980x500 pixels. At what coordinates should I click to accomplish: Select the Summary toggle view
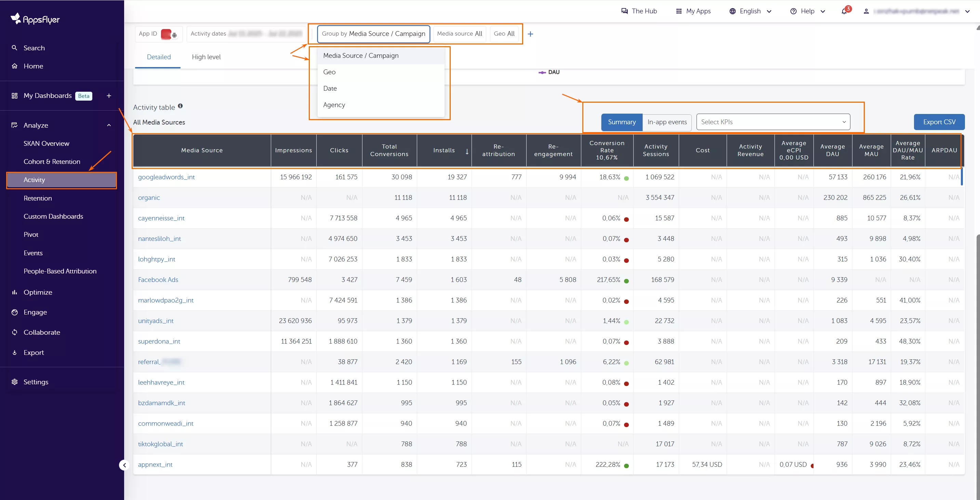(622, 122)
